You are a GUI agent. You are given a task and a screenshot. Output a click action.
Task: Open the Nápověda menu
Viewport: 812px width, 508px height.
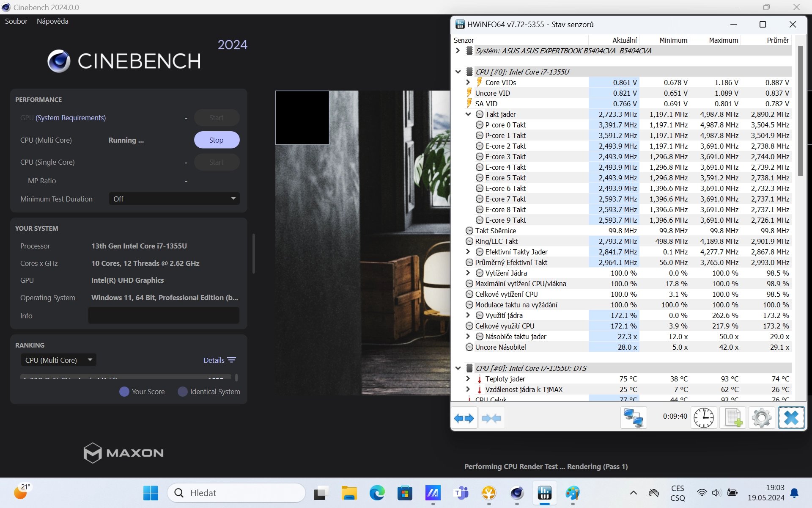click(x=52, y=21)
